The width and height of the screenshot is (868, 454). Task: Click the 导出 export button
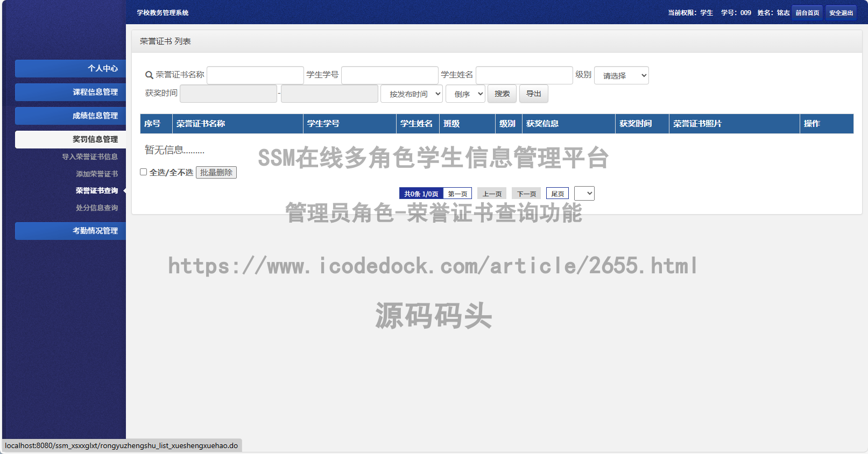click(x=533, y=94)
